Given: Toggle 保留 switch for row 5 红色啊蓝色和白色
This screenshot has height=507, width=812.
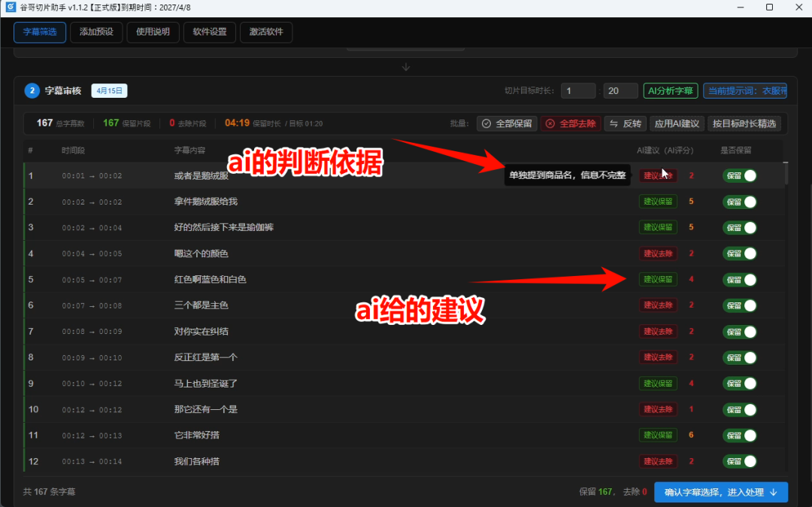Looking at the screenshot, I should [740, 280].
